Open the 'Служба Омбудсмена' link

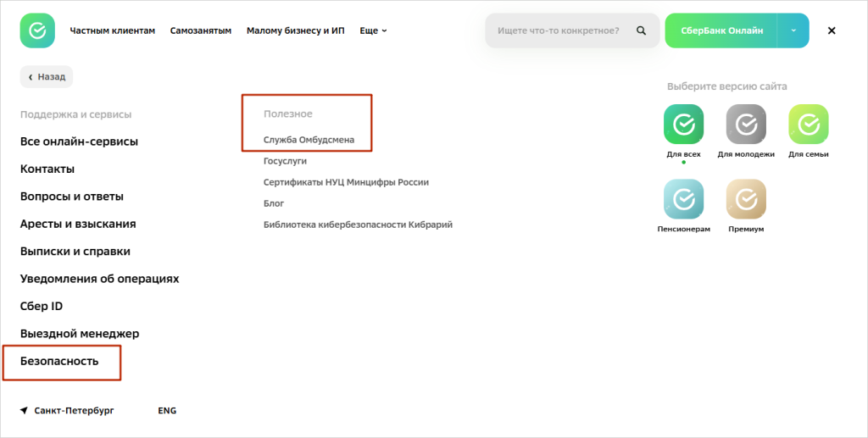(309, 139)
